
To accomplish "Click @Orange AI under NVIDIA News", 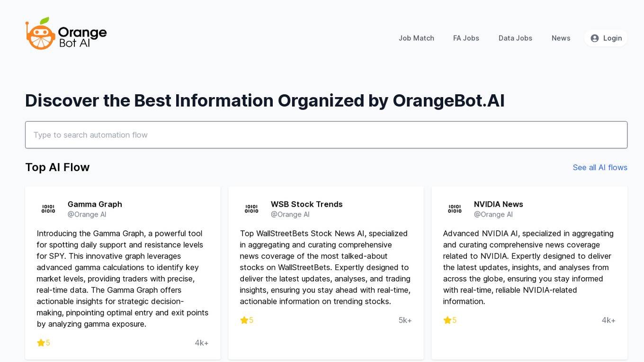I will tap(493, 215).
